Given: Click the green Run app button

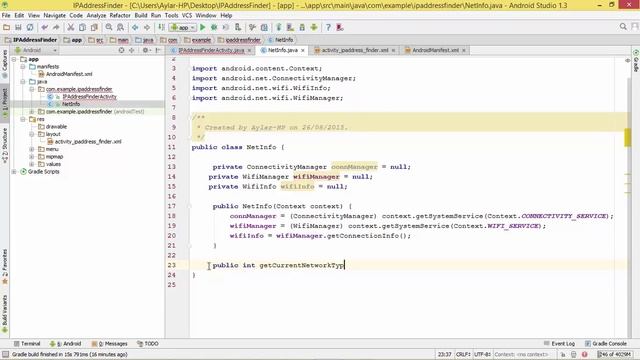Looking at the screenshot, I should click(x=202, y=27).
